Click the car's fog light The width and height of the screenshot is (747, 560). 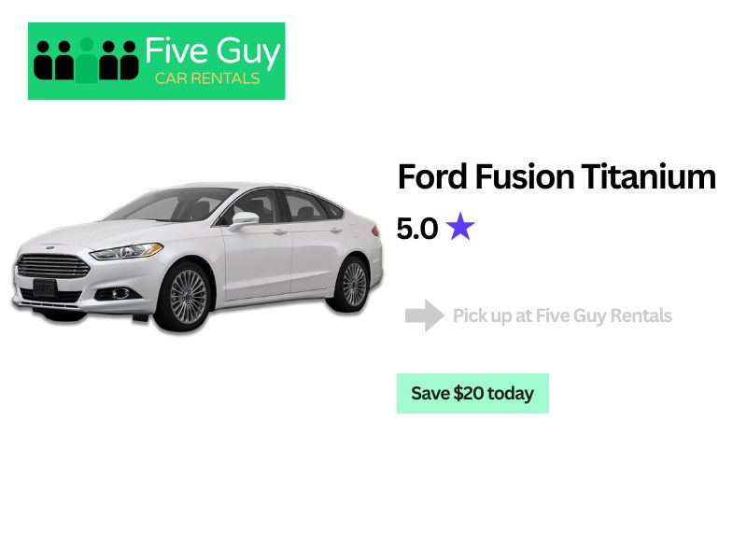tap(120, 293)
